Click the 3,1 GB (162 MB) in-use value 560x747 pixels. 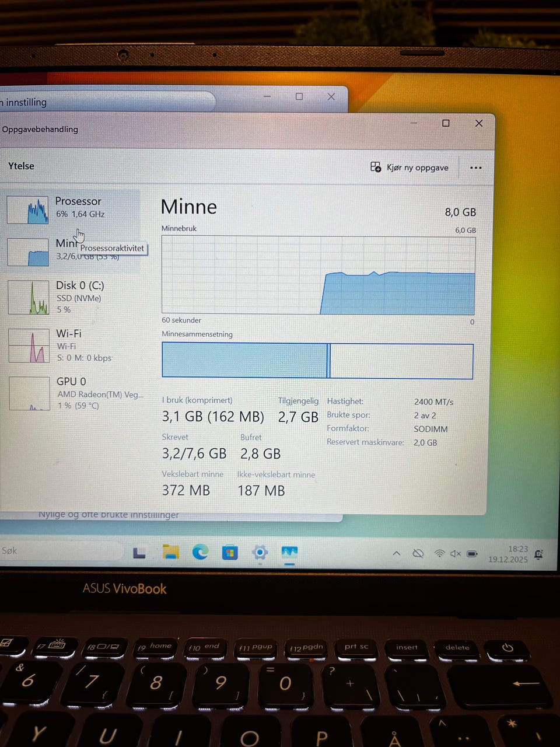(x=213, y=416)
